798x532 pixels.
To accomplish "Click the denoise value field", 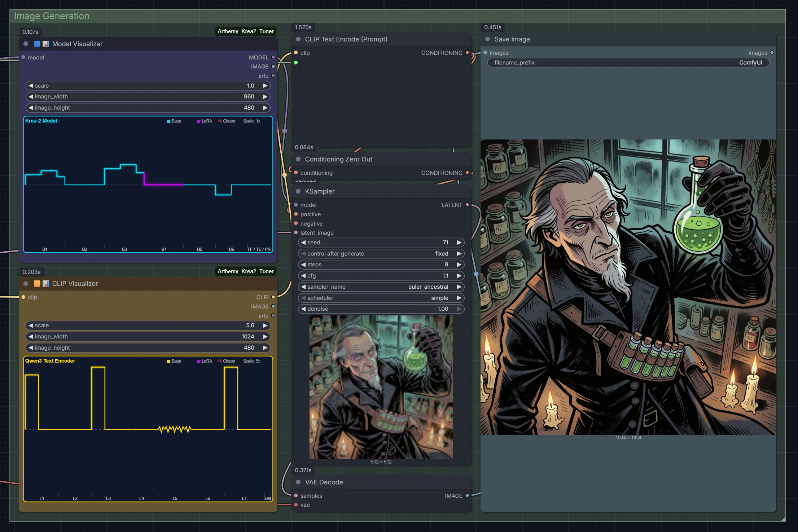I will point(381,309).
